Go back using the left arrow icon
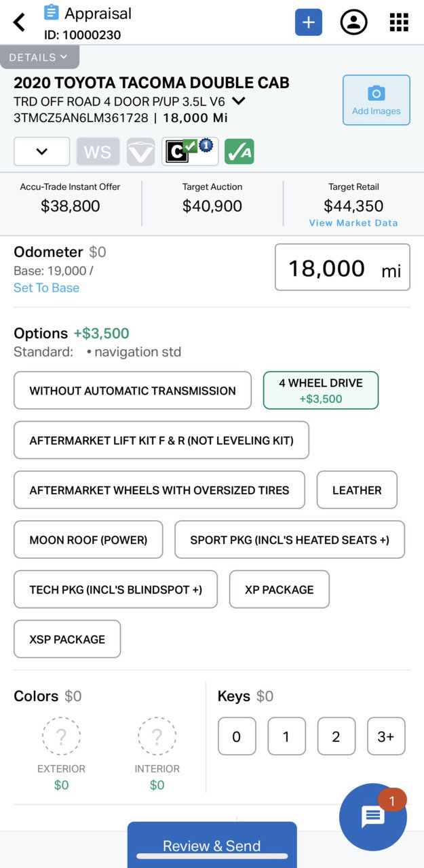Screen dimensions: 424x868 point(19,22)
